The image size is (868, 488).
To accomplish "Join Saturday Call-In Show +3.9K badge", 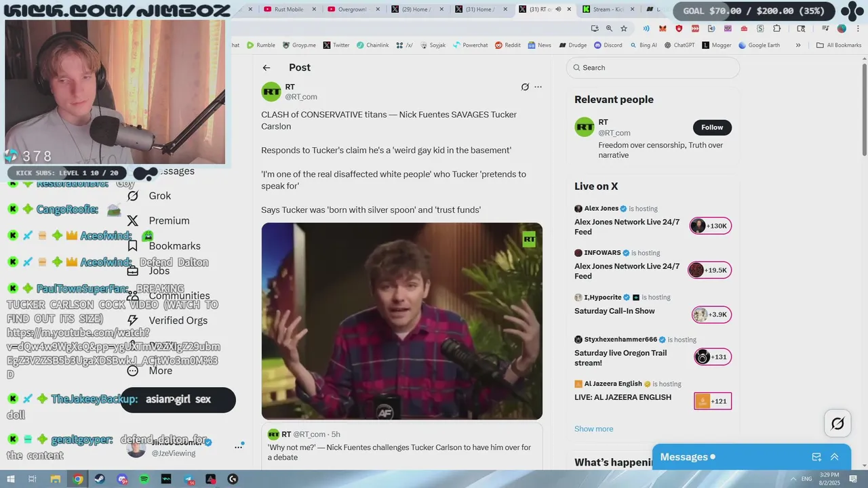I will click(711, 314).
